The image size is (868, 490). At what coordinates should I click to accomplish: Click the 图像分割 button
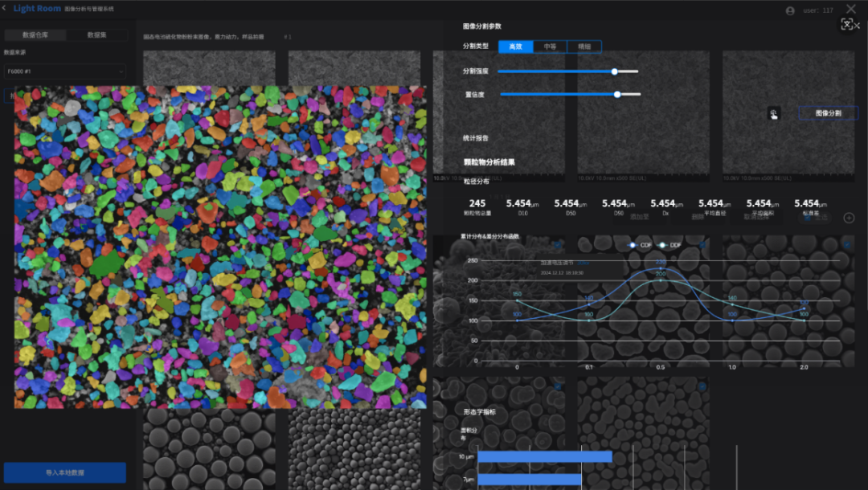(x=828, y=113)
